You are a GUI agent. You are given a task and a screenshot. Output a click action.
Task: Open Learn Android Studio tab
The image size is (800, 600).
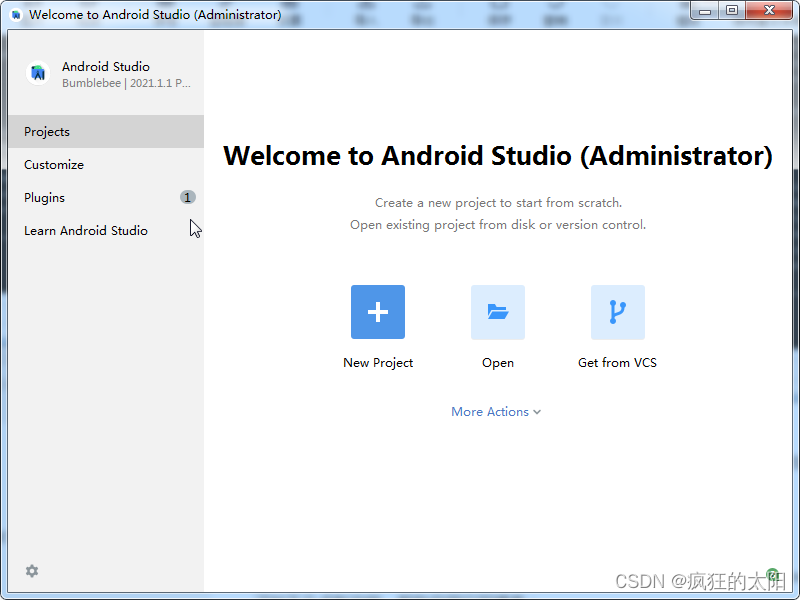tap(106, 231)
